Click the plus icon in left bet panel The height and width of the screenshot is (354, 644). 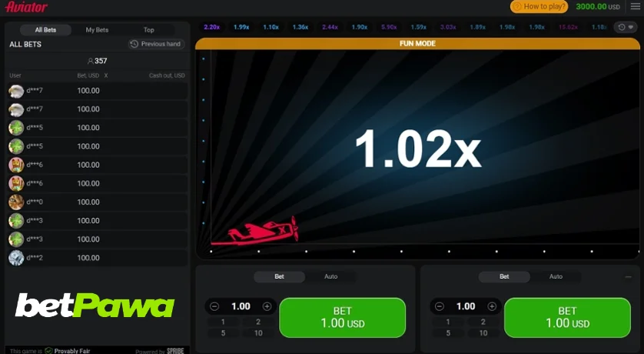point(267,306)
